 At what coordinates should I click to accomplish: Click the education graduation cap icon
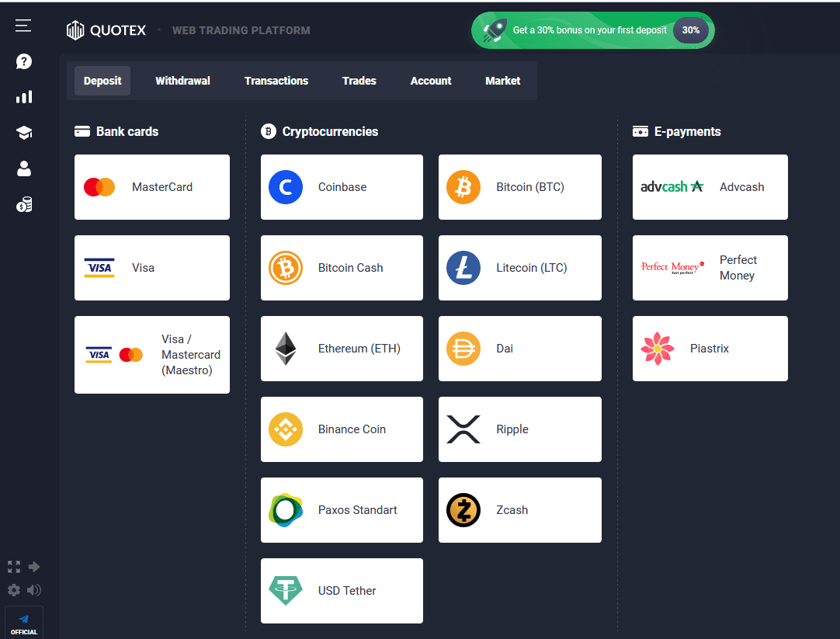(24, 133)
